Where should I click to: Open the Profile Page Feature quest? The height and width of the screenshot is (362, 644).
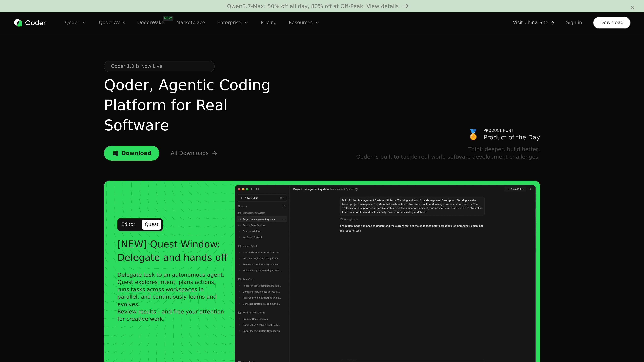point(262,225)
